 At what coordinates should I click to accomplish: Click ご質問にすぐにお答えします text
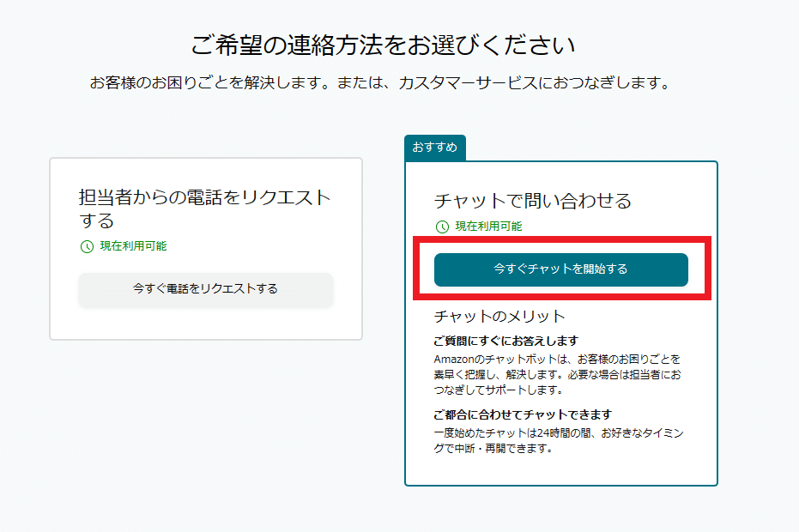(x=506, y=341)
